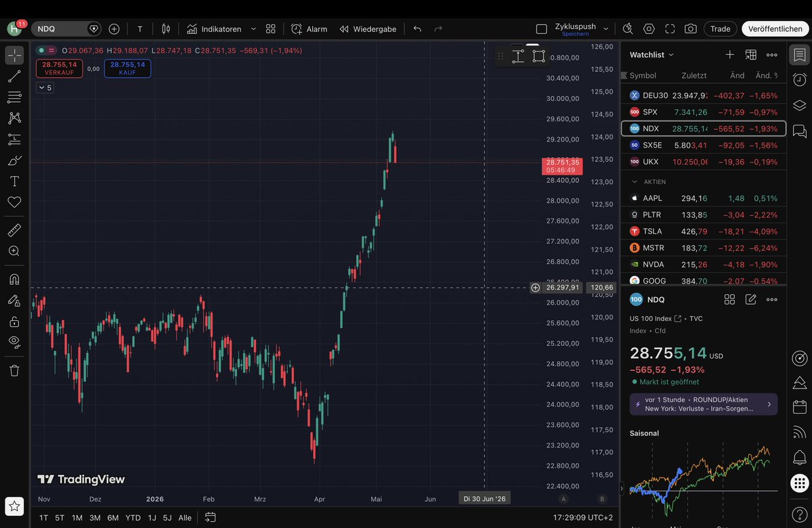Image resolution: width=812 pixels, height=528 pixels.
Task: Select the layout setup square icon
Action: [x=542, y=29]
